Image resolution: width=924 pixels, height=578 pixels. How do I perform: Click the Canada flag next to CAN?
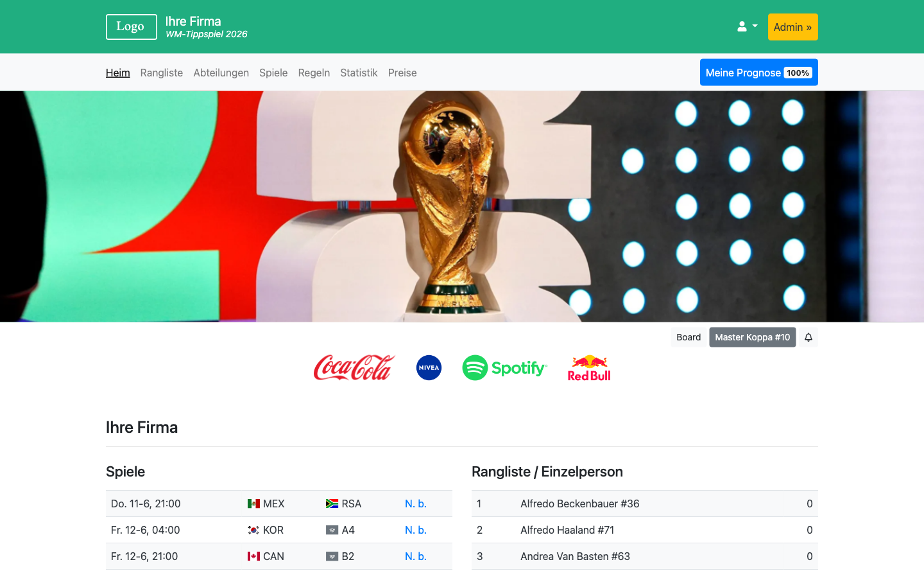click(x=253, y=556)
